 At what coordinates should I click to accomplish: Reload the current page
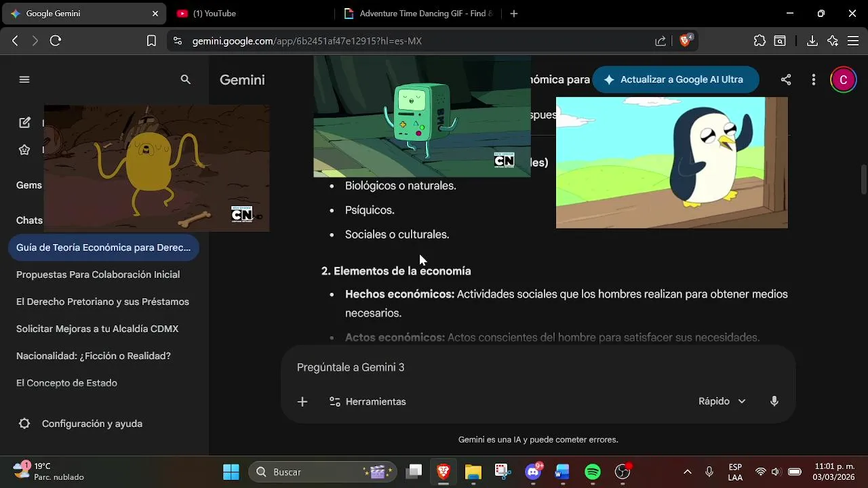click(x=56, y=41)
